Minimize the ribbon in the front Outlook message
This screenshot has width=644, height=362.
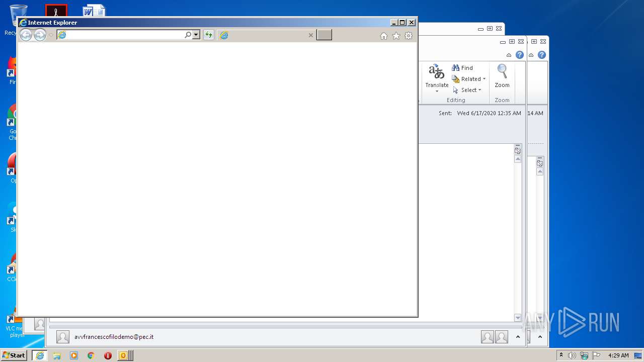[x=509, y=55]
